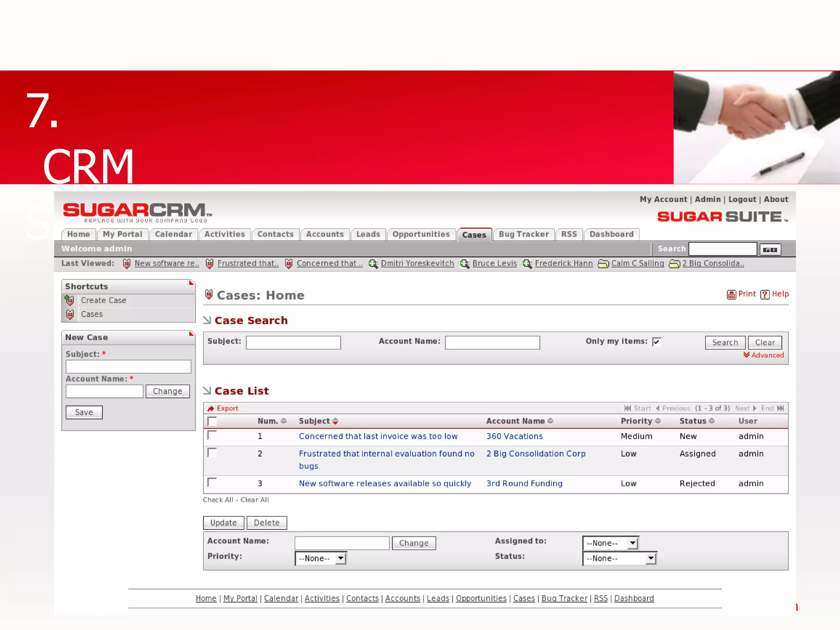Click the End pagination arrow icon

781,409
